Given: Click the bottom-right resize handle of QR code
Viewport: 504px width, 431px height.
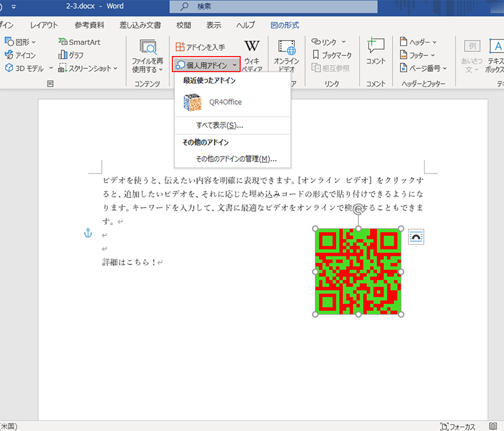Looking at the screenshot, I should [x=401, y=315].
